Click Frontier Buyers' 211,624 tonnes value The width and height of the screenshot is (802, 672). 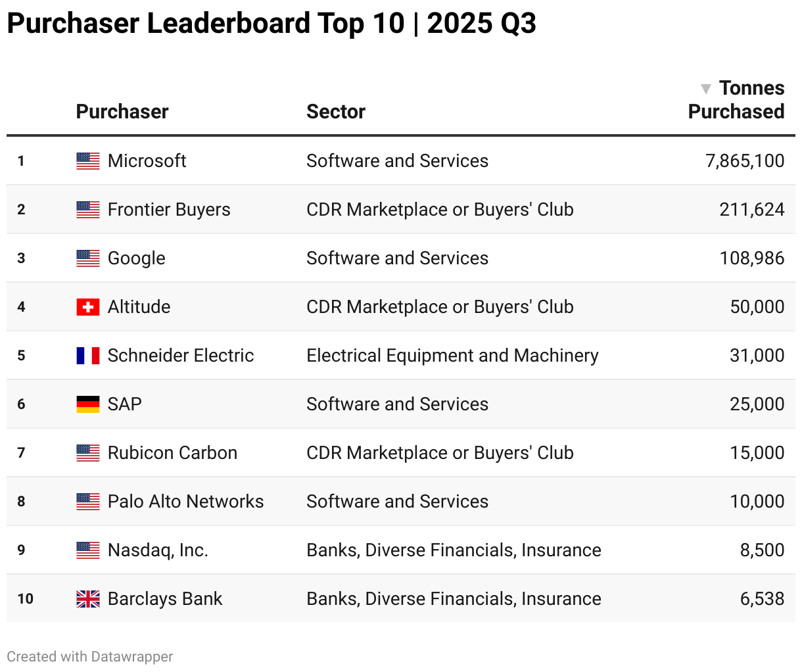coord(752,210)
